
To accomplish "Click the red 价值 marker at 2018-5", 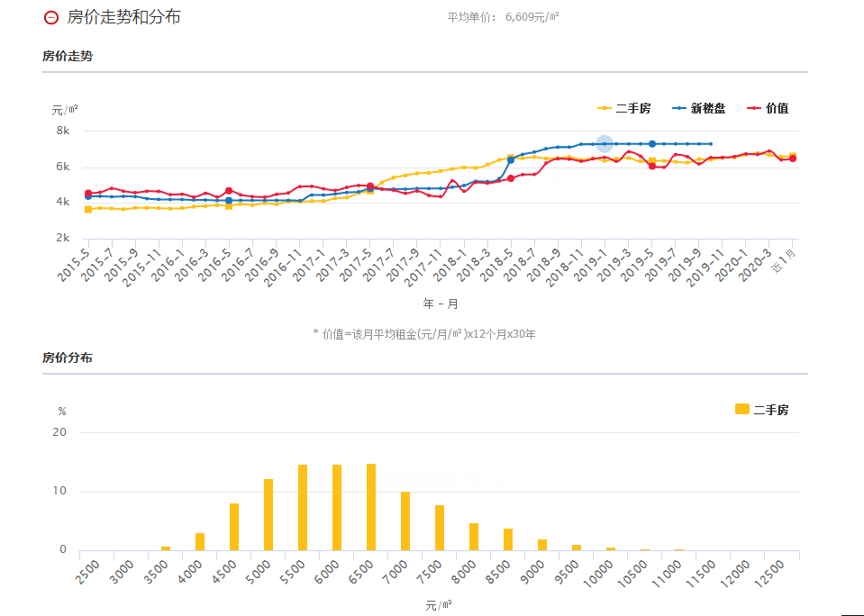I will pyautogui.click(x=511, y=178).
